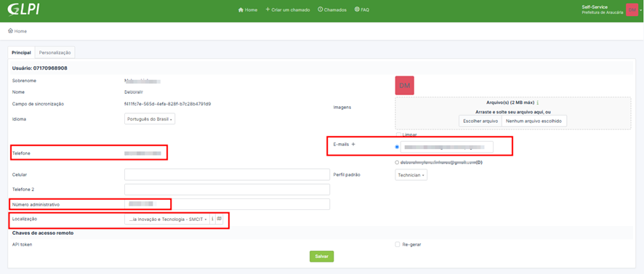
Task: Click the Telefone 2 input field
Action: pos(227,190)
